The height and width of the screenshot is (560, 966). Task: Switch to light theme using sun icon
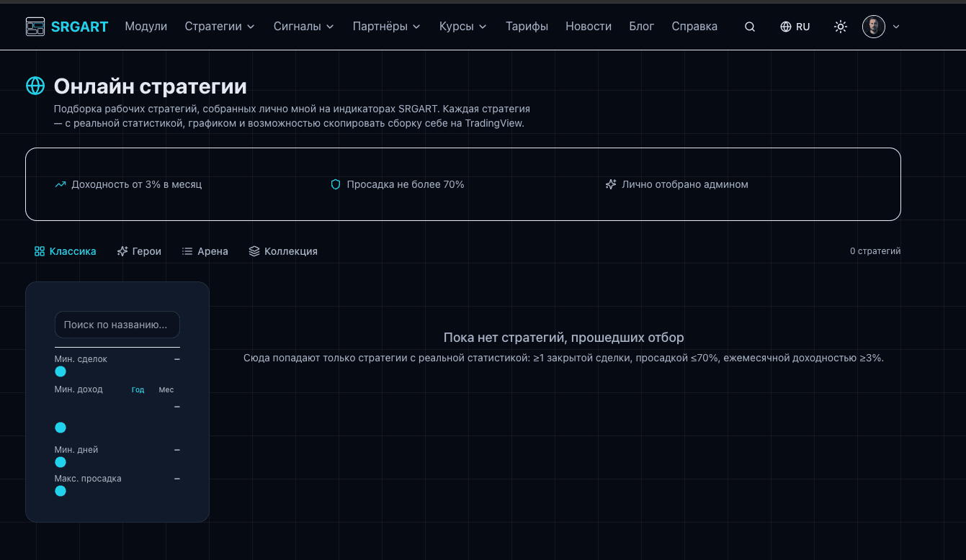point(840,26)
